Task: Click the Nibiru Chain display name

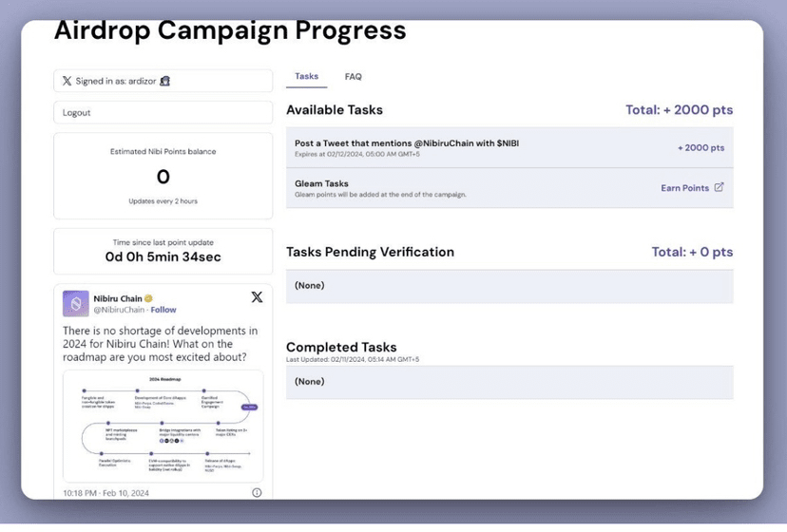Action: point(117,298)
